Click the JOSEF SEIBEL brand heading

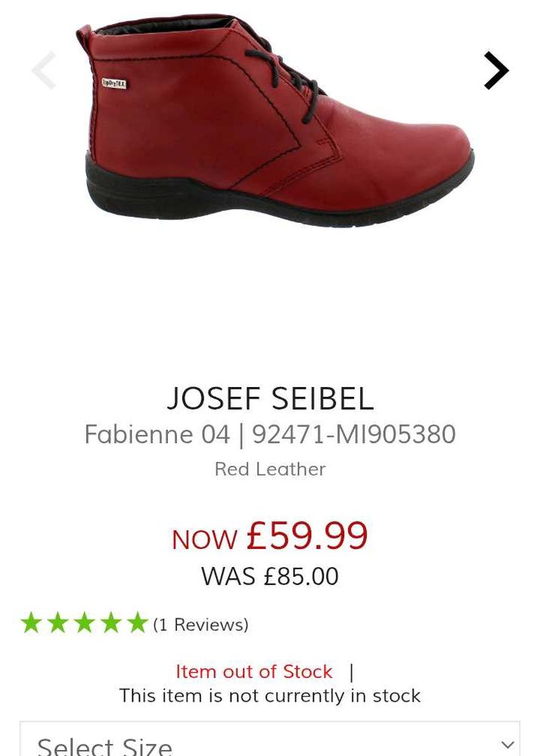point(270,398)
